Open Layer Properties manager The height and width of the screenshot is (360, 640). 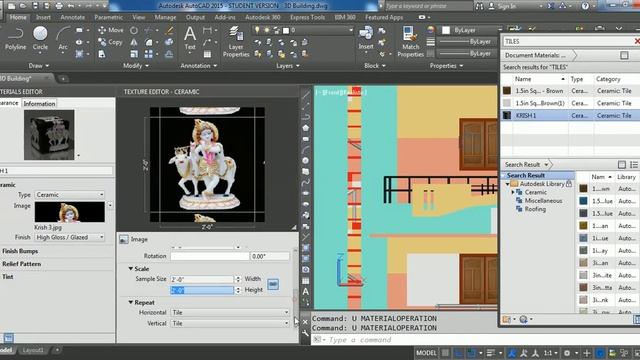[x=236, y=42]
